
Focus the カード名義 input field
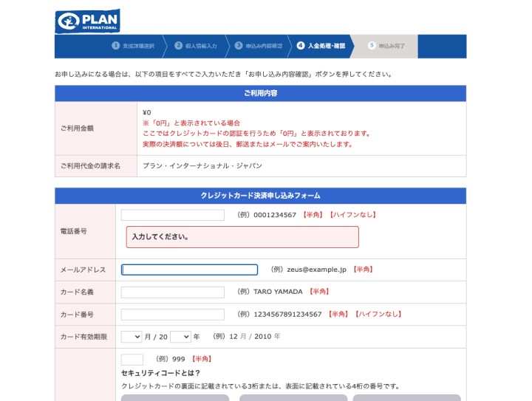(173, 292)
